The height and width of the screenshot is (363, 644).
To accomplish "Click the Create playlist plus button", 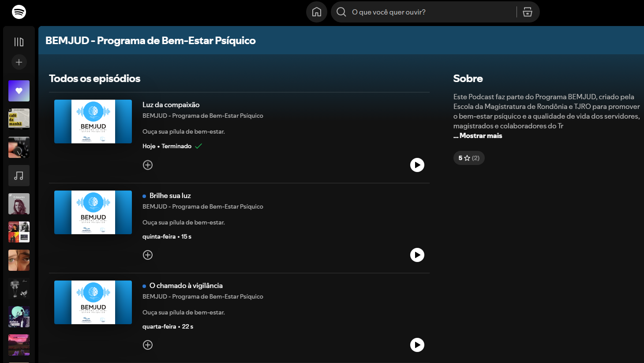I will pyautogui.click(x=19, y=62).
